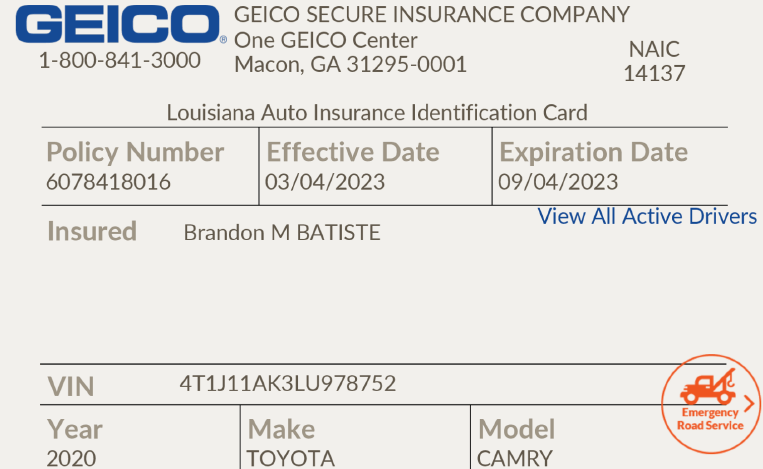The image size is (763, 469).
Task: Click the Expiration Date heading
Action: (593, 152)
